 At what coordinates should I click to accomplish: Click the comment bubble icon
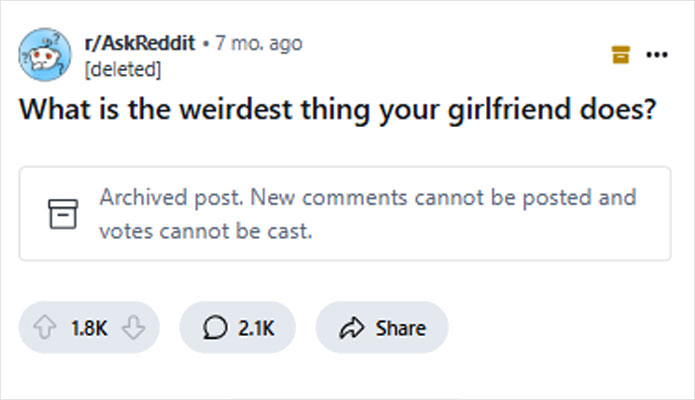[213, 328]
